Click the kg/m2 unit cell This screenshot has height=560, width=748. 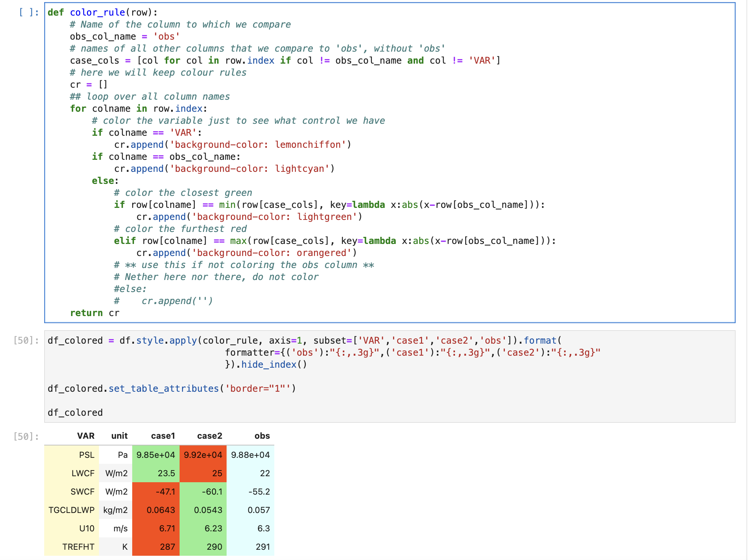[x=116, y=510]
